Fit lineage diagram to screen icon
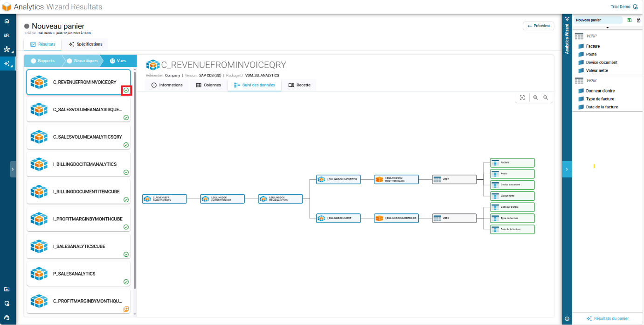This screenshot has height=325, width=644. coord(522,98)
